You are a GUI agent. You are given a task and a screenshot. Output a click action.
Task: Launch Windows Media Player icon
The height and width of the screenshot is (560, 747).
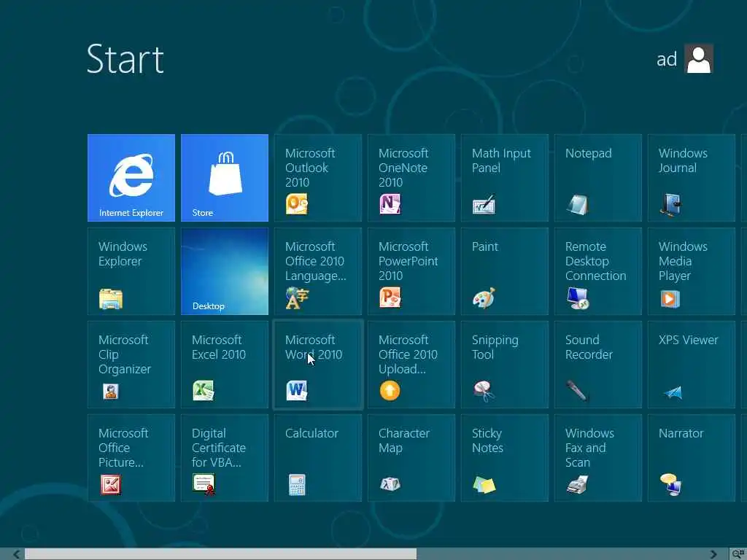[x=670, y=298]
